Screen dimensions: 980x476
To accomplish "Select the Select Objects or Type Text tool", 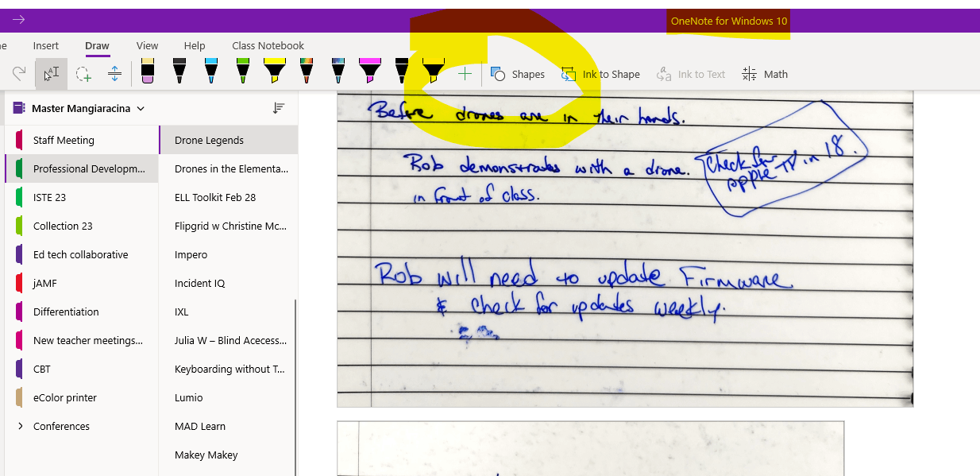I will 51,74.
